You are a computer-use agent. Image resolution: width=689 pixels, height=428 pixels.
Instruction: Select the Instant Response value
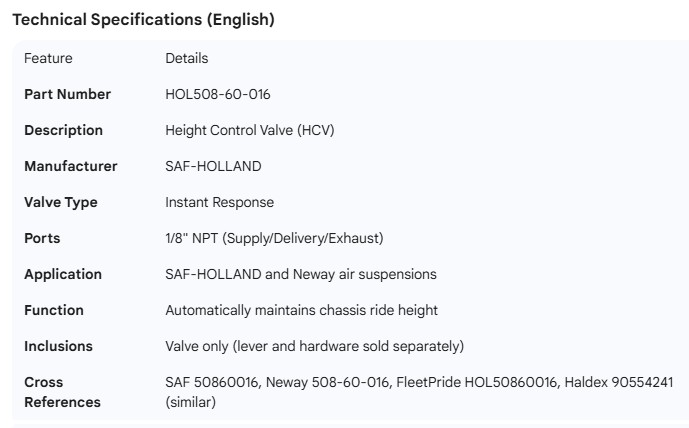tap(219, 202)
